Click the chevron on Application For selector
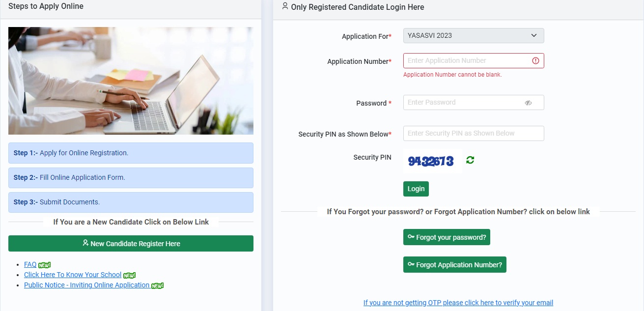 [x=534, y=35]
